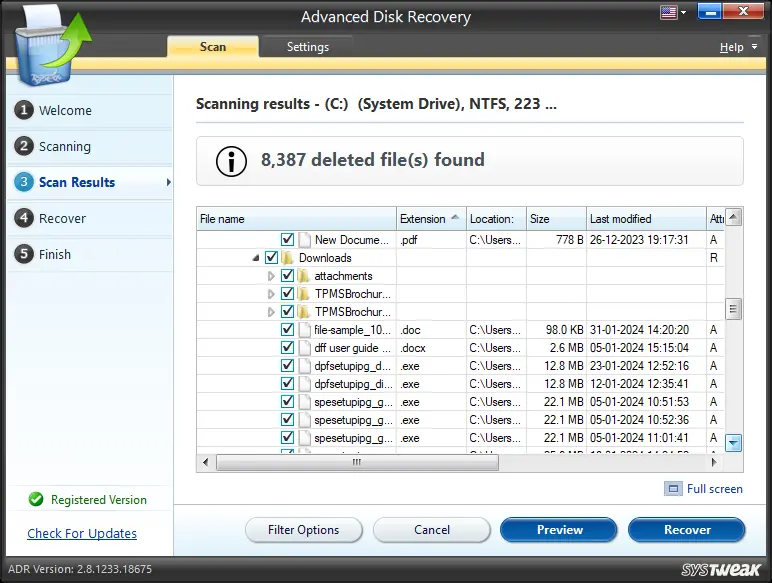Click the US flag language icon
The image size is (772, 583).
[668, 13]
